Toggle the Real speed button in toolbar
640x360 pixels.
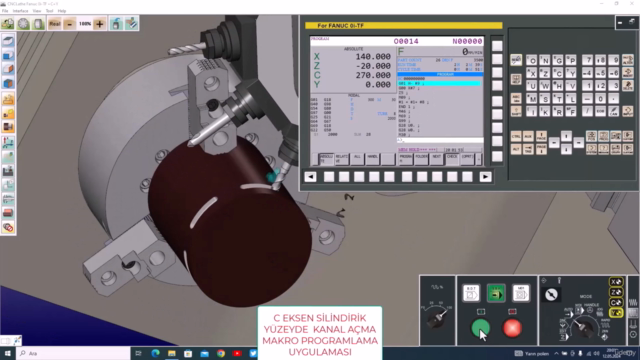click(x=55, y=24)
